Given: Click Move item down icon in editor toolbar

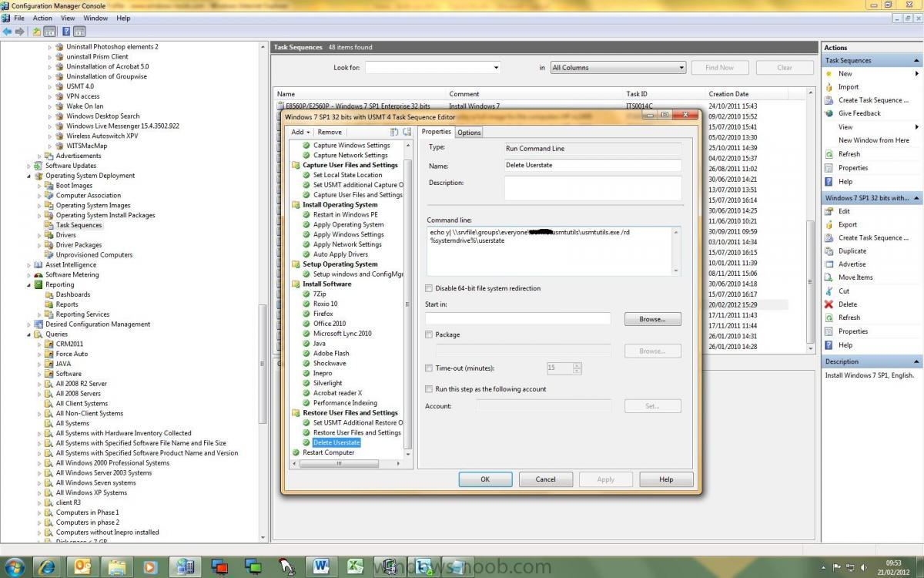Looking at the screenshot, I should coord(407,132).
